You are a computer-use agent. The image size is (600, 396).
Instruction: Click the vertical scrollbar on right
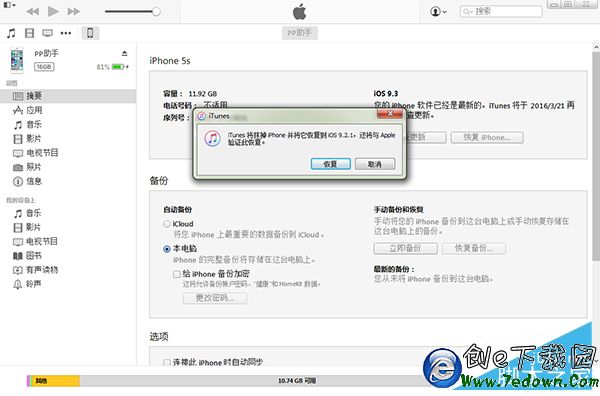596,156
